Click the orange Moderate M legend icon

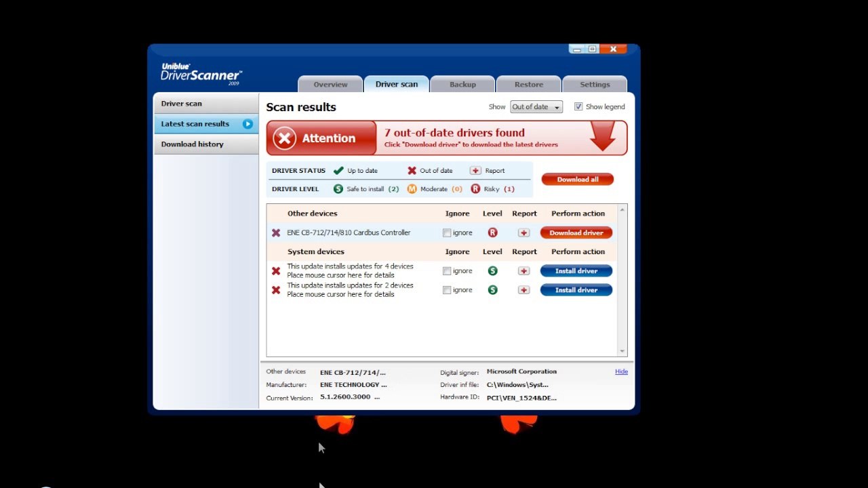coord(412,189)
